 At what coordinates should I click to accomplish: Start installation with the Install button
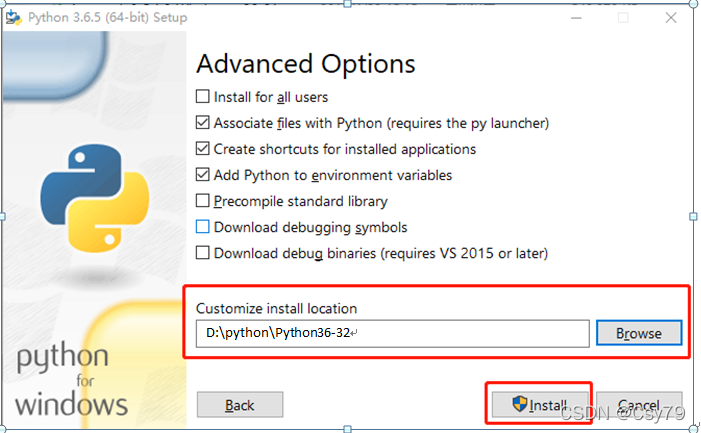click(540, 405)
